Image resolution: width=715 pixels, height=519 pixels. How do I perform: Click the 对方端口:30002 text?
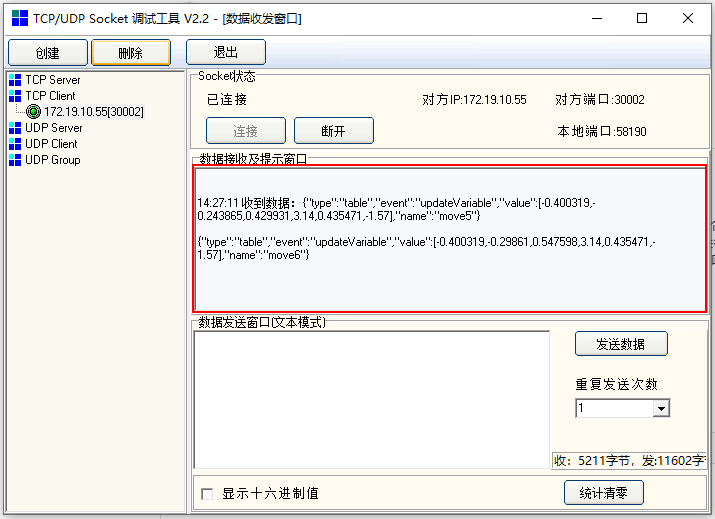pos(600,99)
